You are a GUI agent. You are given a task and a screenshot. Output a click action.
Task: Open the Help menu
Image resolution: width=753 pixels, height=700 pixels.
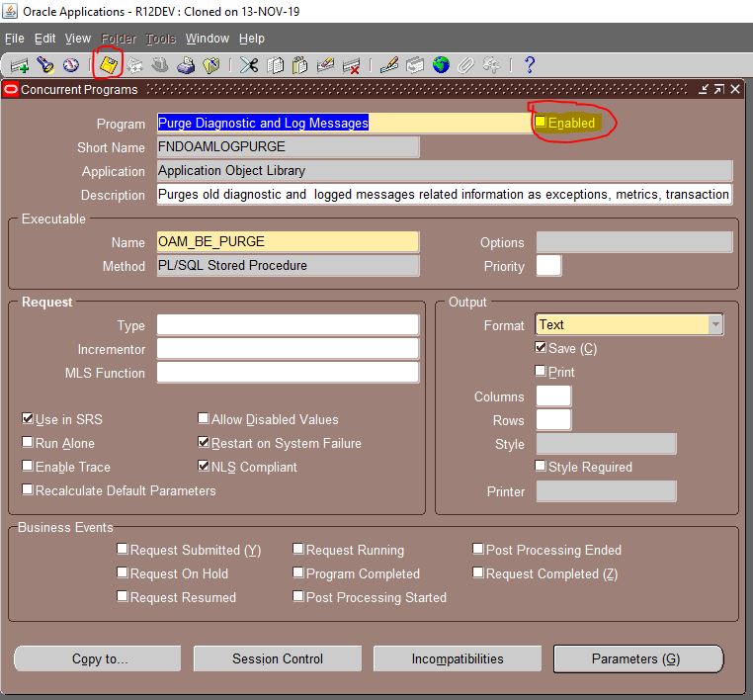click(x=252, y=39)
